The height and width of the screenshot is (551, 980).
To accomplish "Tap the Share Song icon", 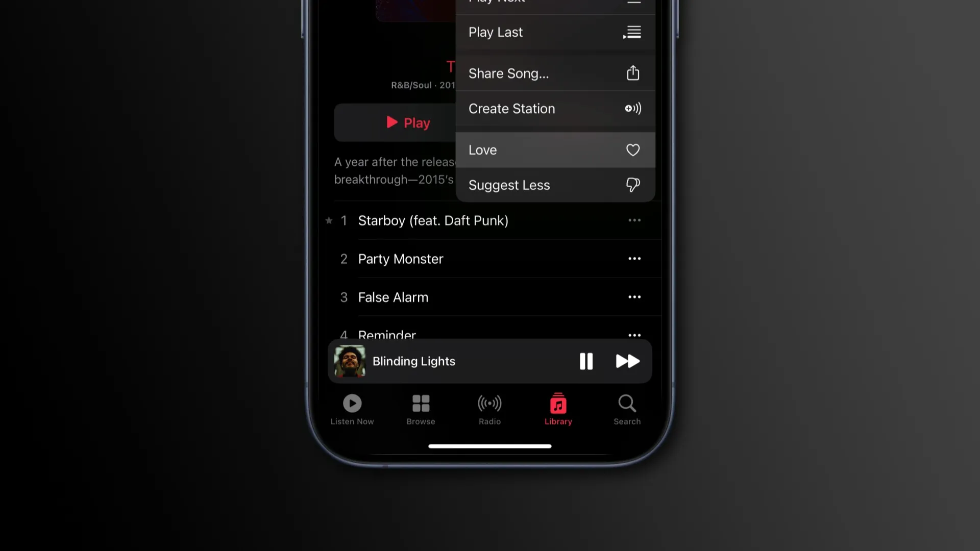I will (x=632, y=72).
